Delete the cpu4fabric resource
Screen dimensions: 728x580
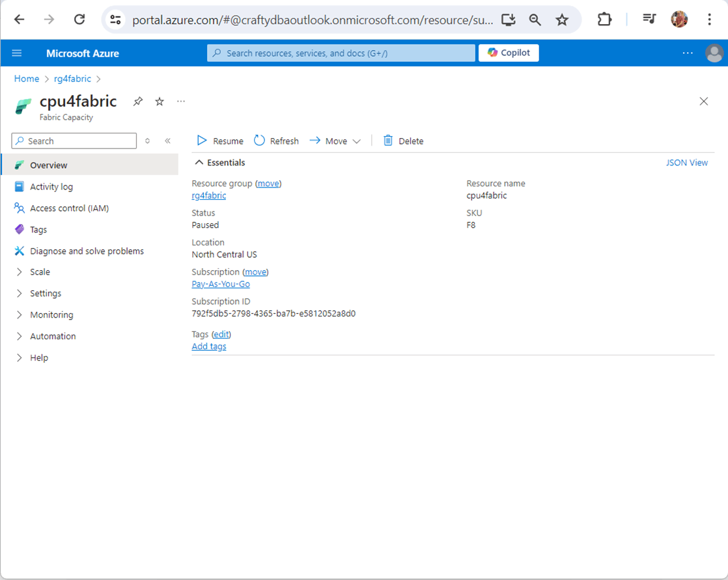click(x=403, y=141)
